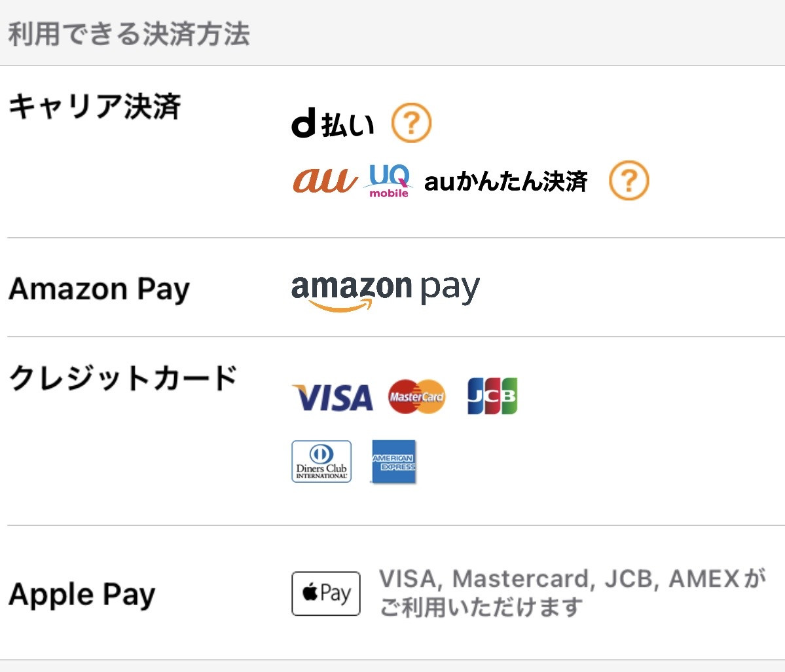The width and height of the screenshot is (785, 672).
Task: Click the auかんたん決済 text label
Action: coord(506,181)
